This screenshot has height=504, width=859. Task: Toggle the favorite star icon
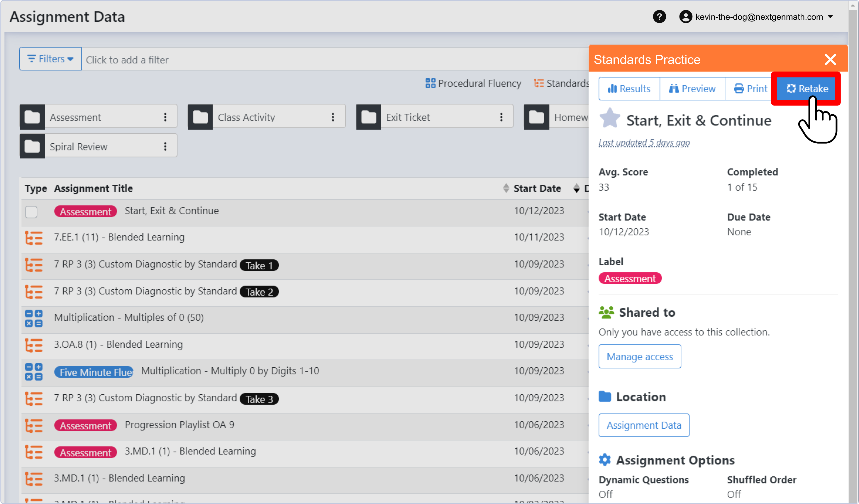610,118
